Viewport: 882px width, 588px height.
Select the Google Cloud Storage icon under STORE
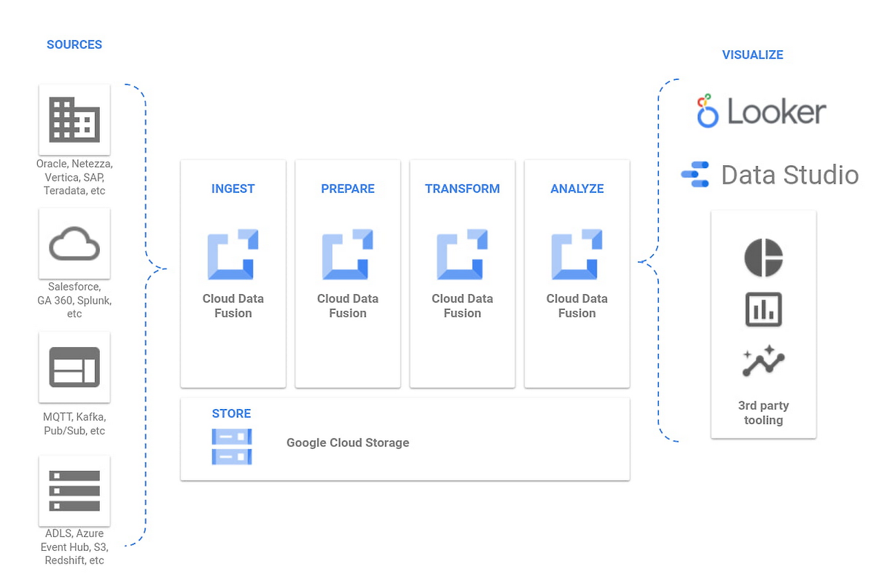[x=232, y=446]
